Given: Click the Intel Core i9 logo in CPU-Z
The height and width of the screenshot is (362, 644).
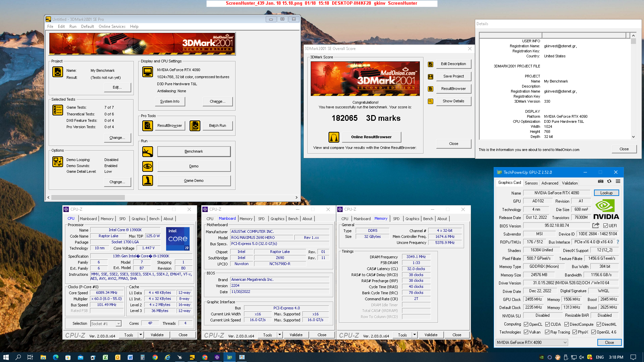Looking at the screenshot, I should click(x=178, y=239).
